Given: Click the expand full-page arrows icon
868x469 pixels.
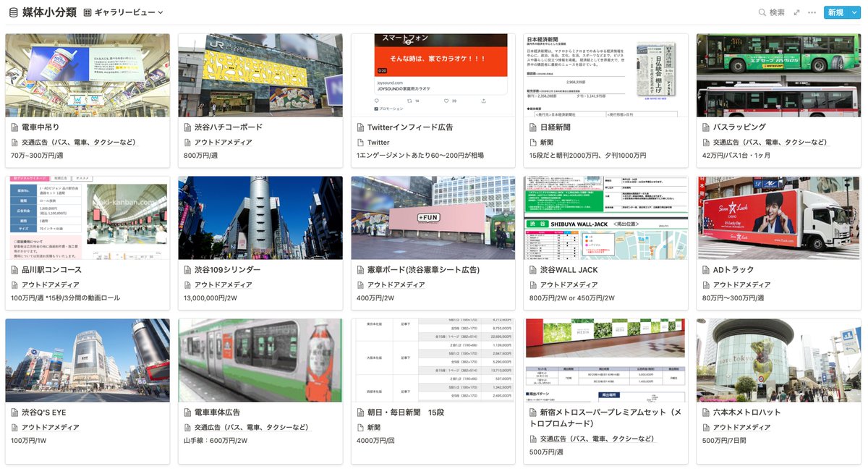Looking at the screenshot, I should click(797, 12).
